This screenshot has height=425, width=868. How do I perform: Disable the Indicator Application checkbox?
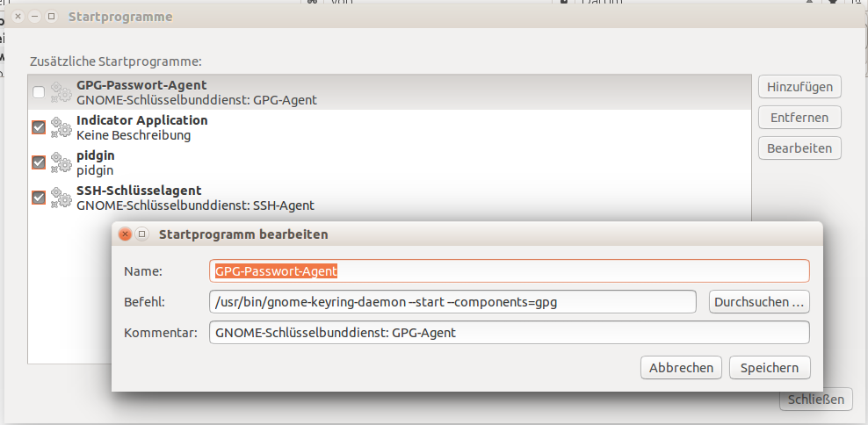point(38,127)
